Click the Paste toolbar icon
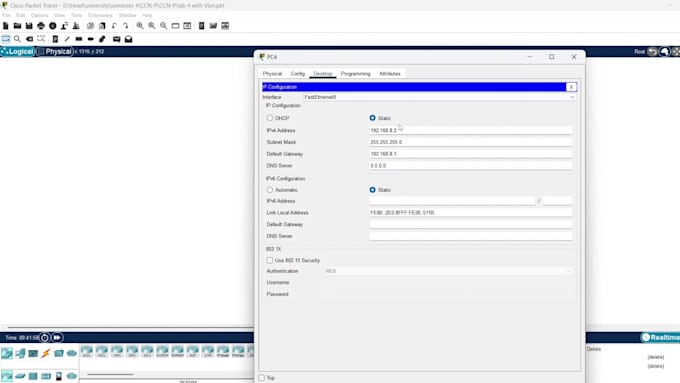Screen dimensions: 680x383 coord(102,26)
